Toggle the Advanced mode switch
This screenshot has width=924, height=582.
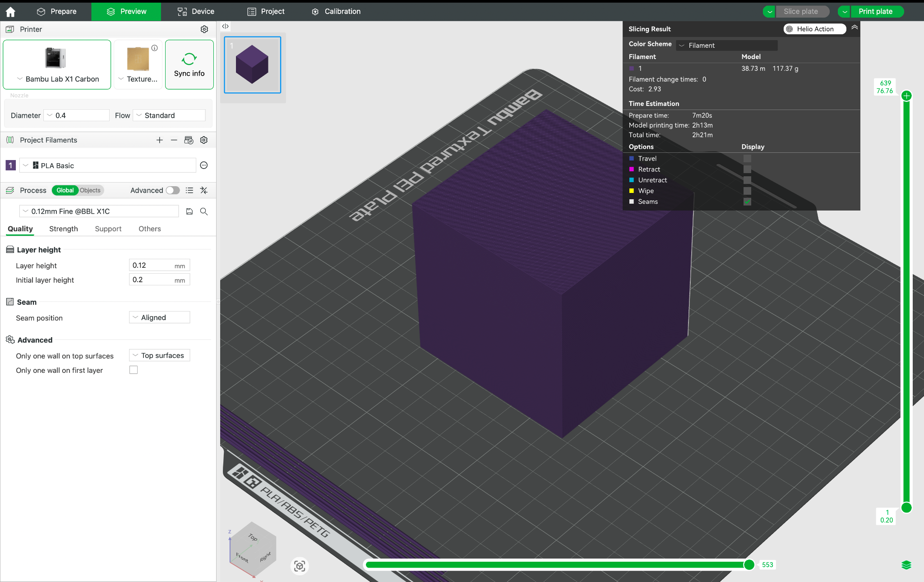[x=173, y=190]
